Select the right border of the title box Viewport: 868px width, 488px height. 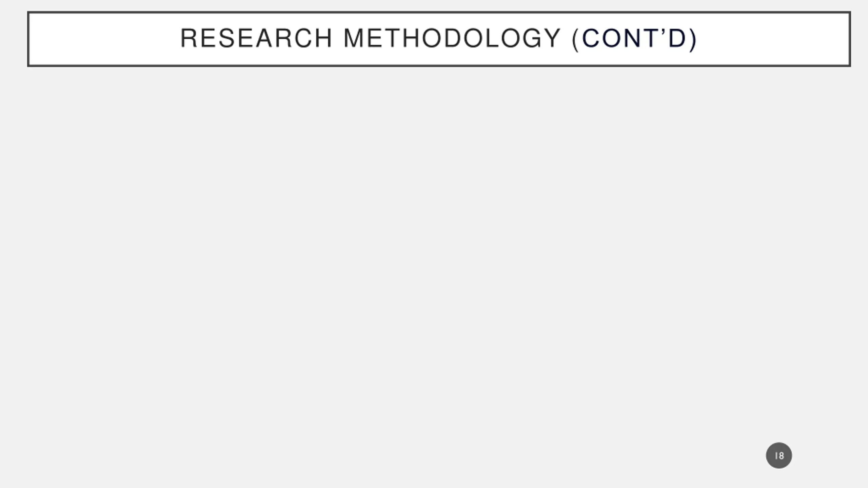[x=849, y=39]
